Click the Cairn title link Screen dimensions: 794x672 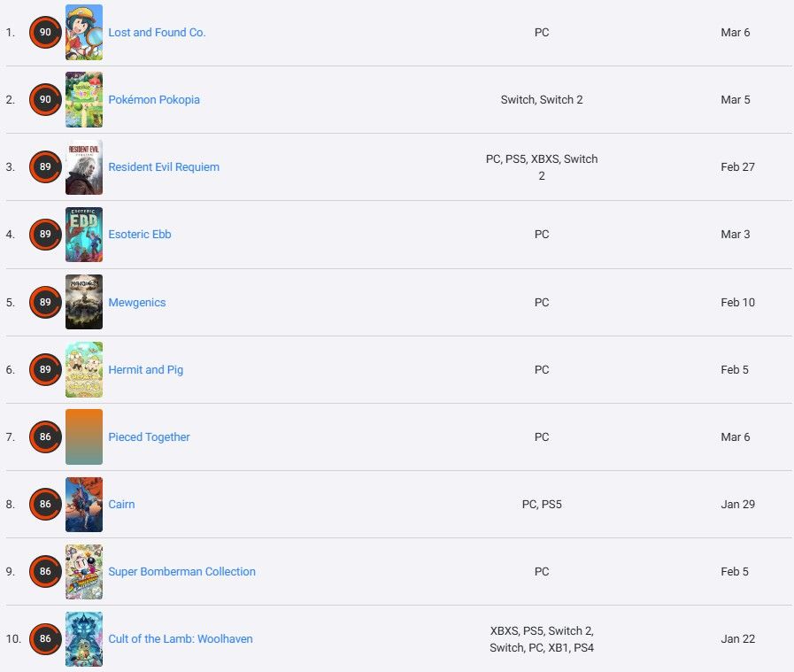click(121, 505)
